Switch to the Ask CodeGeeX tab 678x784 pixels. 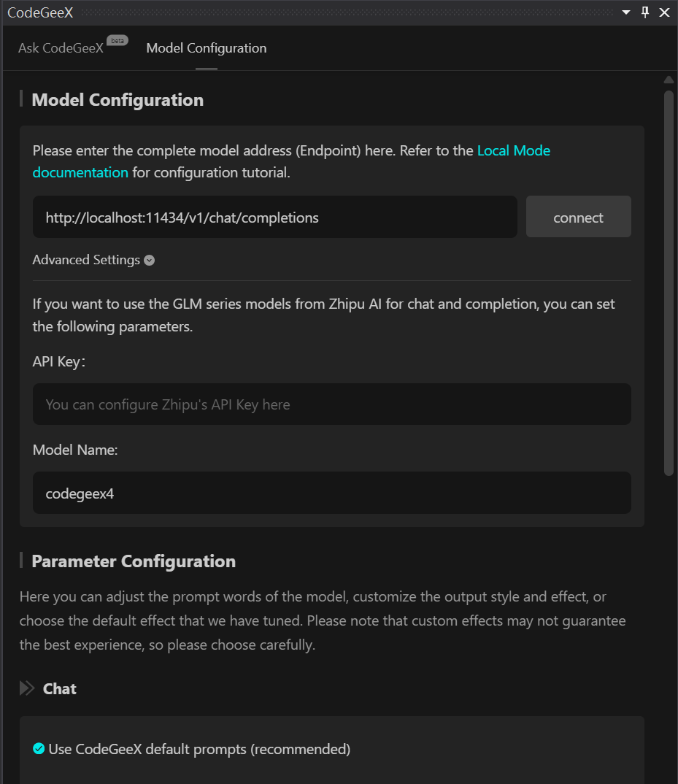(61, 47)
